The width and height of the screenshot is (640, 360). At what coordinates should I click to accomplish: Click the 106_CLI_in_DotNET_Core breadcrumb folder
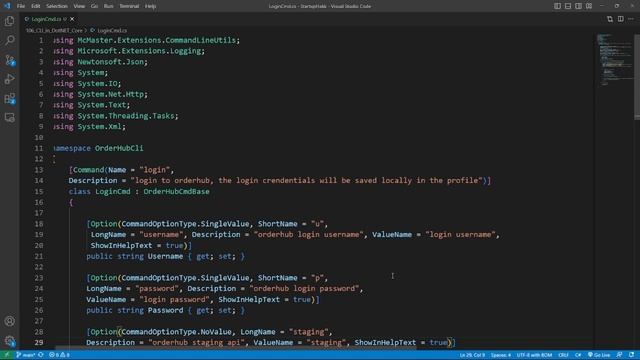(54, 31)
